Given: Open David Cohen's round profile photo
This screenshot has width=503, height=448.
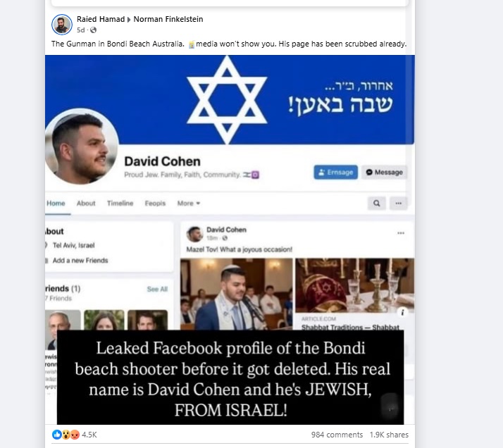Looking at the screenshot, I should point(82,147).
